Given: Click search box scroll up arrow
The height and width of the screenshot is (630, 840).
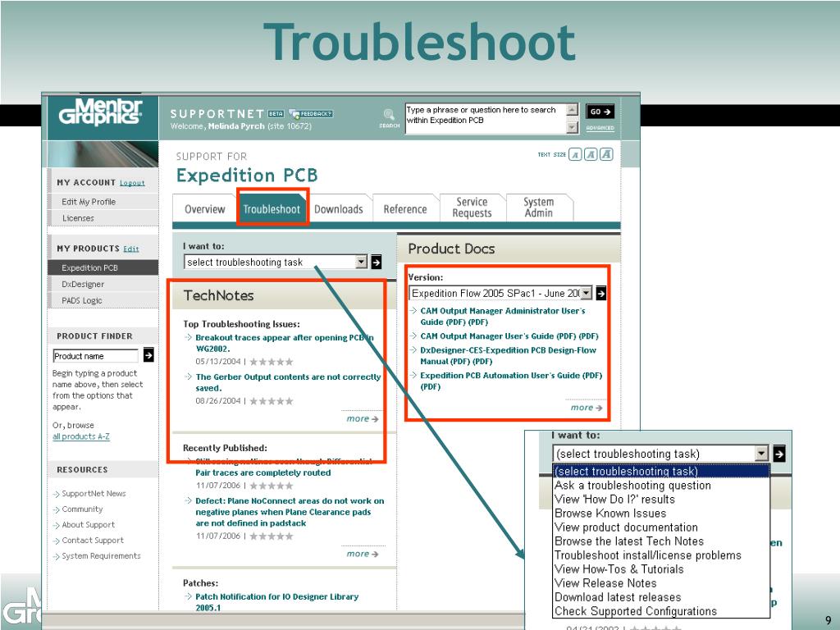Looking at the screenshot, I should click(572, 110).
